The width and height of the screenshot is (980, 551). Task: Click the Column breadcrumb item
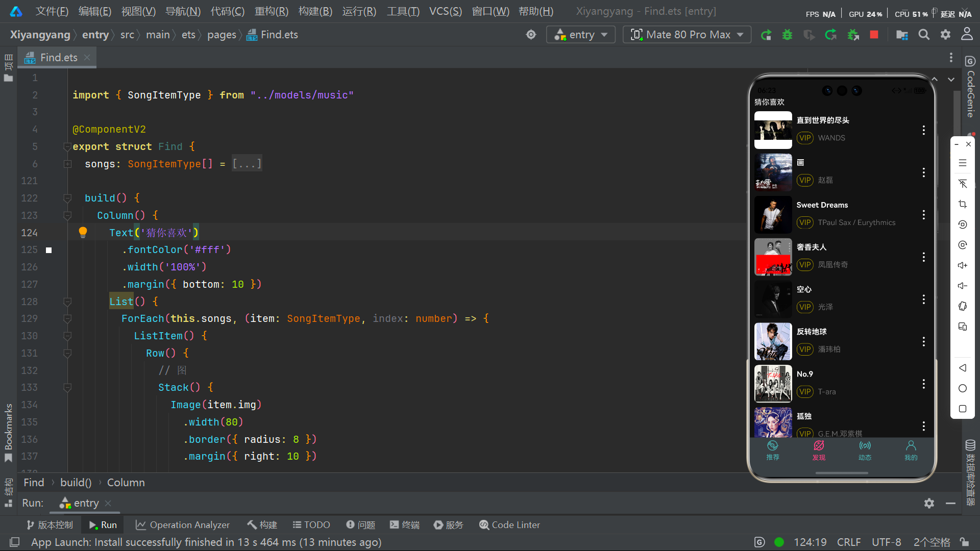coord(126,483)
